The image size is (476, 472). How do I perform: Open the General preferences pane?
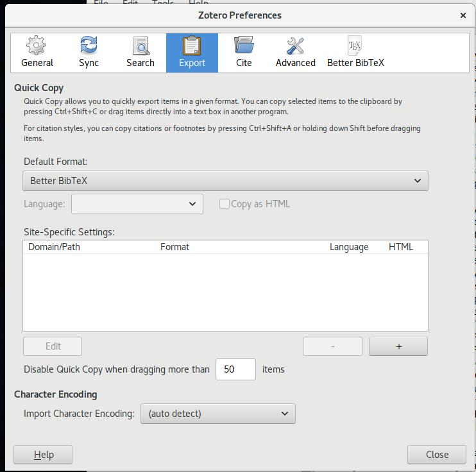(x=37, y=53)
